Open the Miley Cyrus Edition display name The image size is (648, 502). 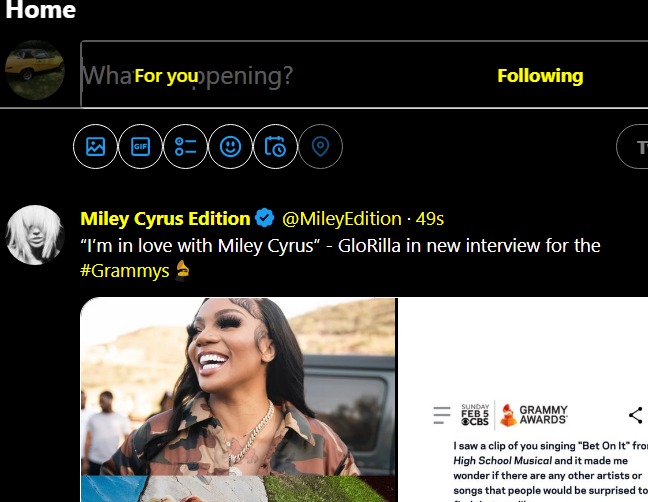165,219
